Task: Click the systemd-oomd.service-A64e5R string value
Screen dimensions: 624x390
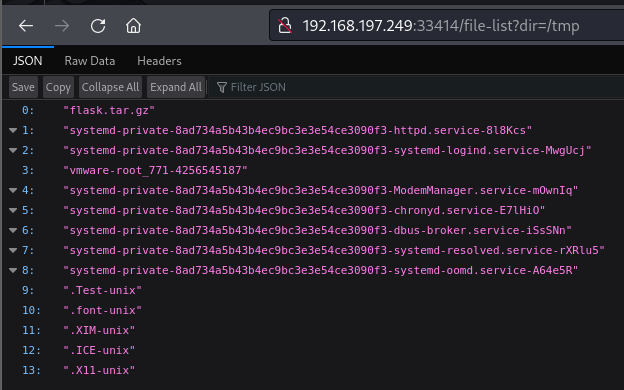Action: [x=320, y=271]
